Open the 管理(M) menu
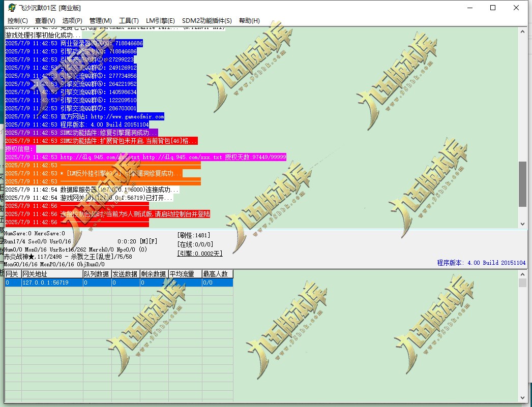This screenshot has height=407, width=532. coord(100,21)
